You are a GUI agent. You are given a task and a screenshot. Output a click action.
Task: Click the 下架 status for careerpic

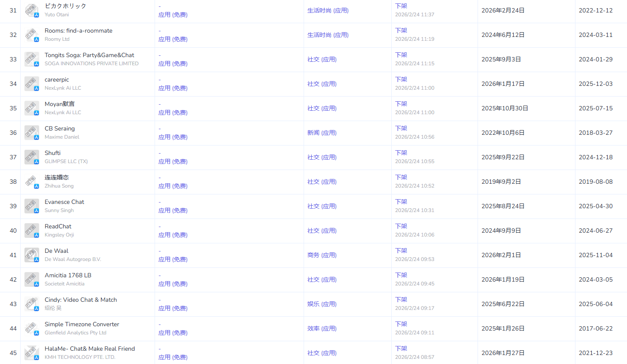[401, 79]
